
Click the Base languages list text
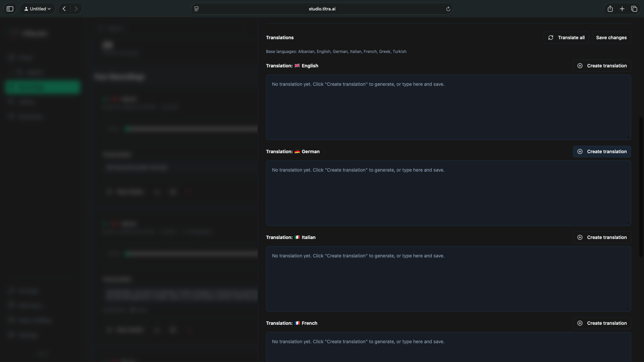click(x=336, y=52)
